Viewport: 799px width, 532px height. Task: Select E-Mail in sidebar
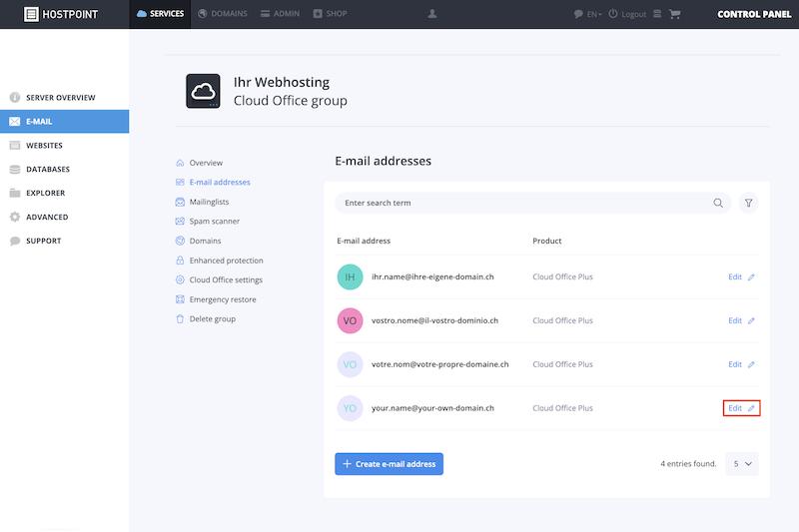[64, 121]
